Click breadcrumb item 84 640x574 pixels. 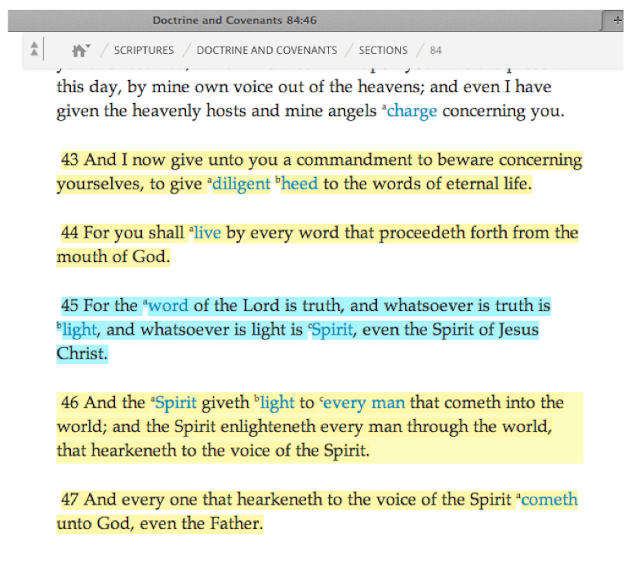(436, 50)
